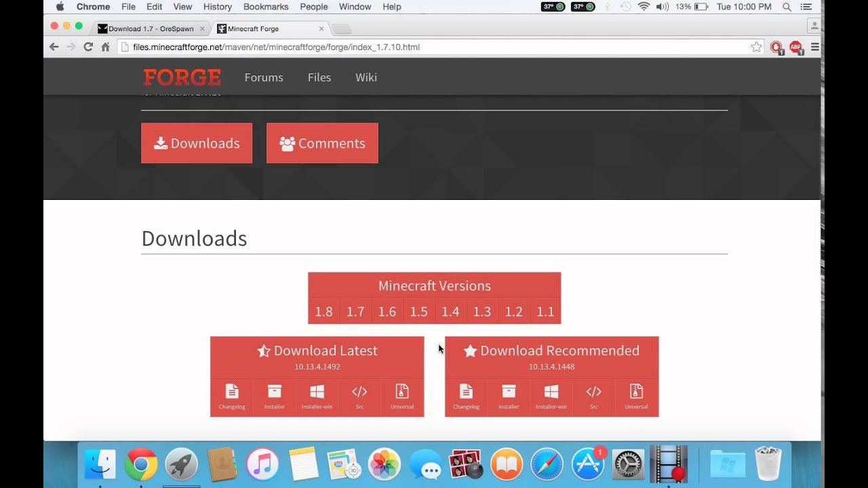Viewport: 868px width, 488px height.
Task: Go to Chrome home page
Action: (105, 47)
